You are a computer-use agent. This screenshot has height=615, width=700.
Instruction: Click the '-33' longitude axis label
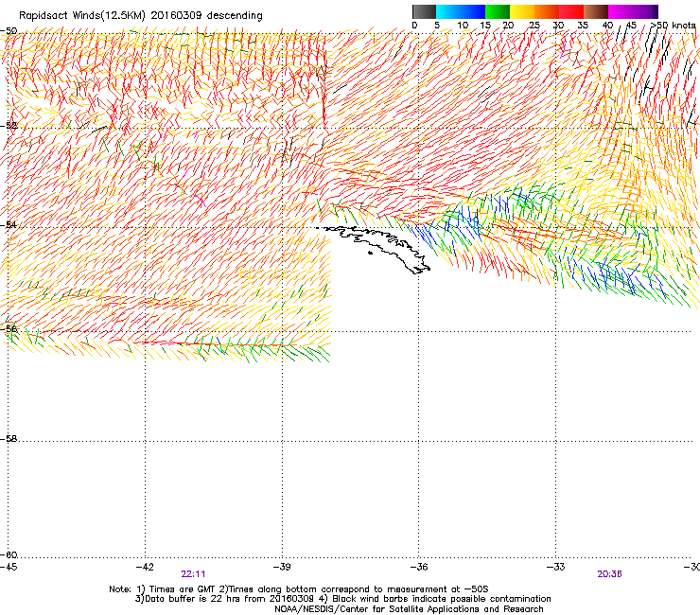pos(556,567)
